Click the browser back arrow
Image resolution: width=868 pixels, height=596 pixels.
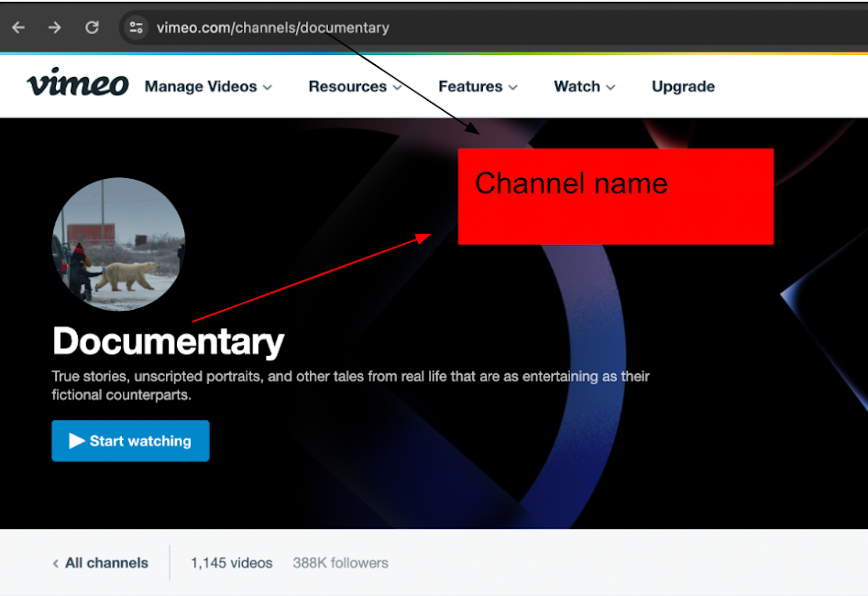tap(18, 28)
